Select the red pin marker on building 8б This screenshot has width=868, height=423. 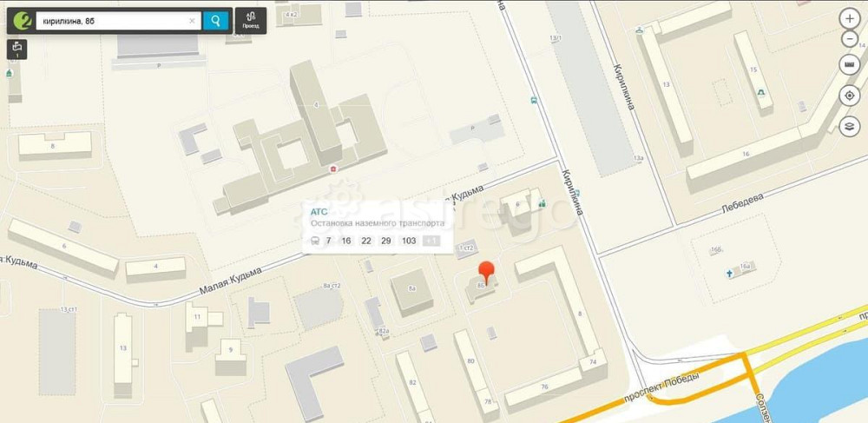(486, 272)
